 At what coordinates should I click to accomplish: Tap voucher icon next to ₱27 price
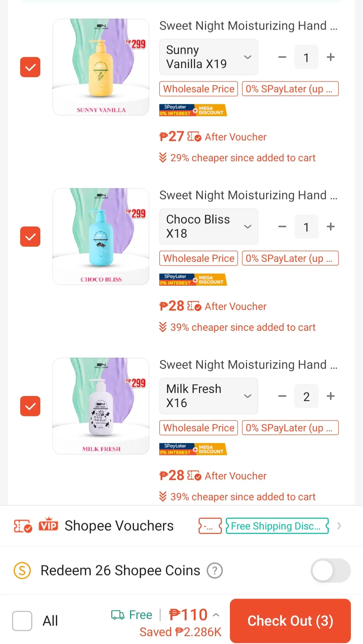pos(194,137)
